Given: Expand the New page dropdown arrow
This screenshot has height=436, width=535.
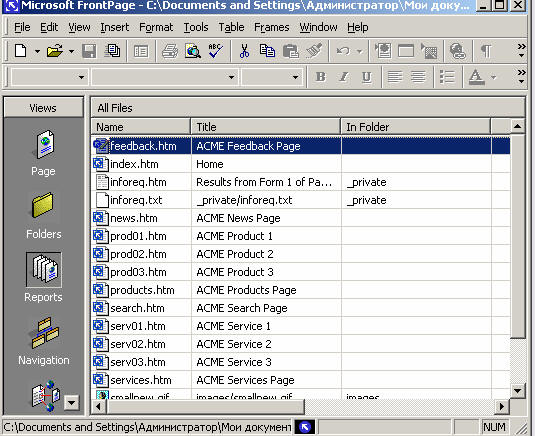Looking at the screenshot, I should pos(37,52).
